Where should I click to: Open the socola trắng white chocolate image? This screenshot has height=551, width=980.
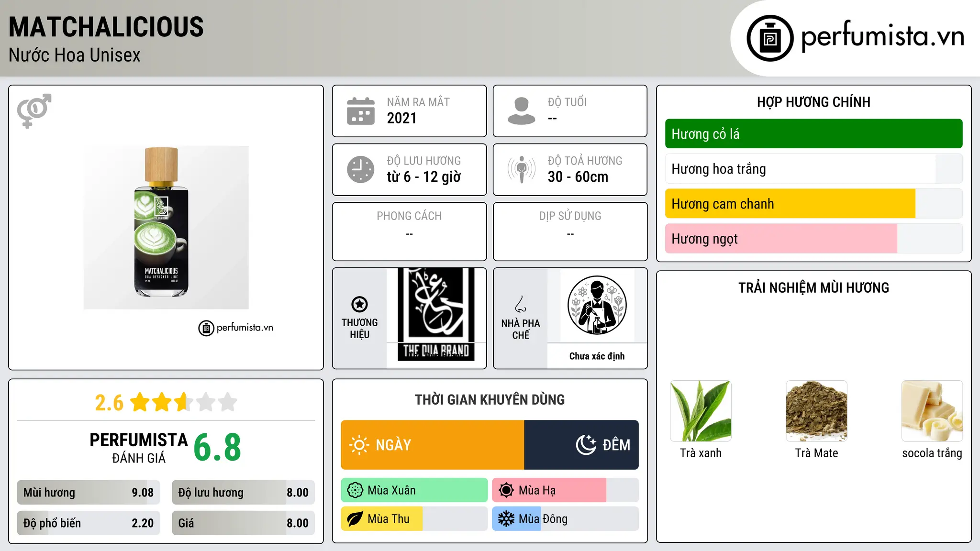click(932, 411)
